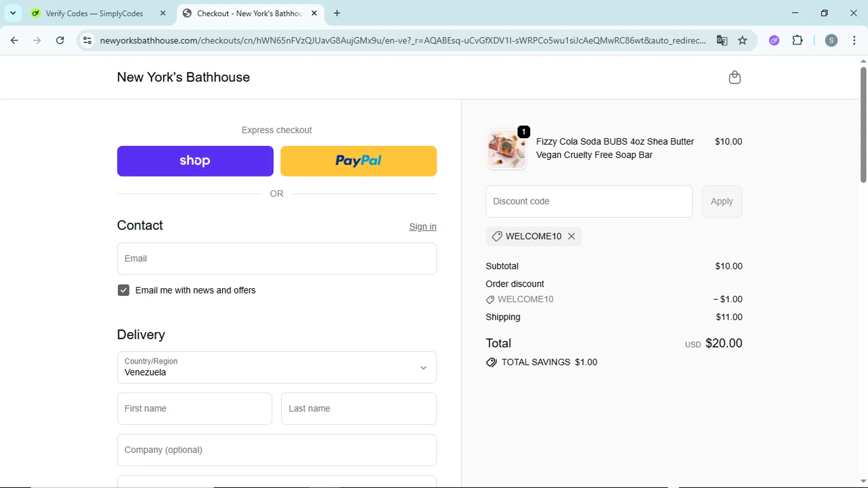The width and height of the screenshot is (868, 488).
Task: Open the Chrome profile avatar
Action: 831,41
